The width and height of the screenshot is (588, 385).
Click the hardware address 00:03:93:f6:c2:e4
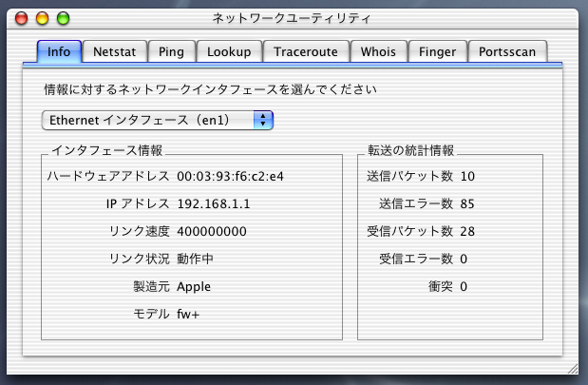[230, 176]
